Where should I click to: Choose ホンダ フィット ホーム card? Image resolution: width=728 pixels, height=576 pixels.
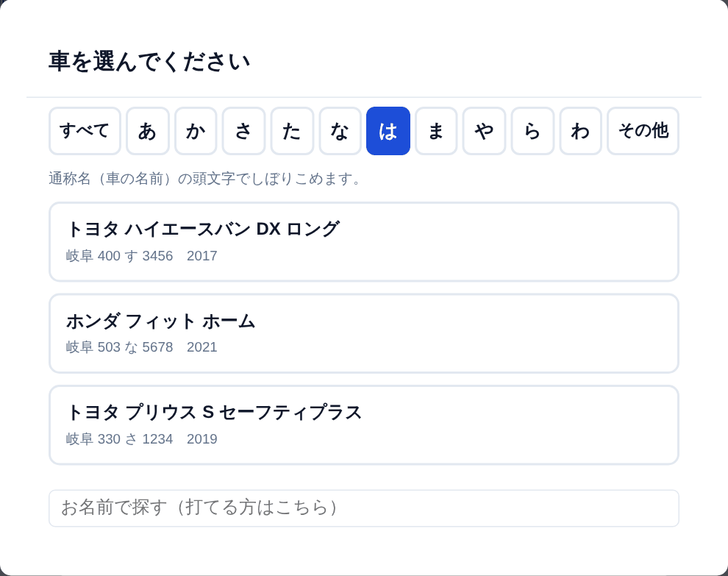364,333
